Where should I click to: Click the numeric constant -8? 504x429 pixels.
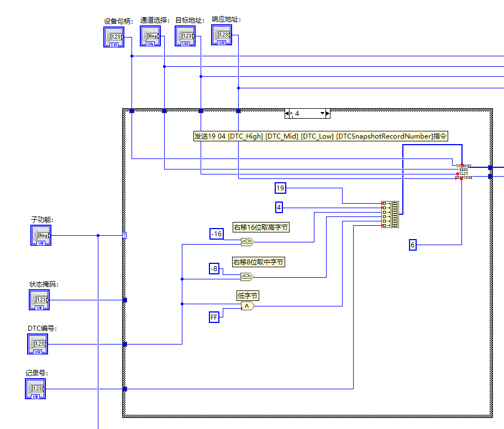[214, 268]
